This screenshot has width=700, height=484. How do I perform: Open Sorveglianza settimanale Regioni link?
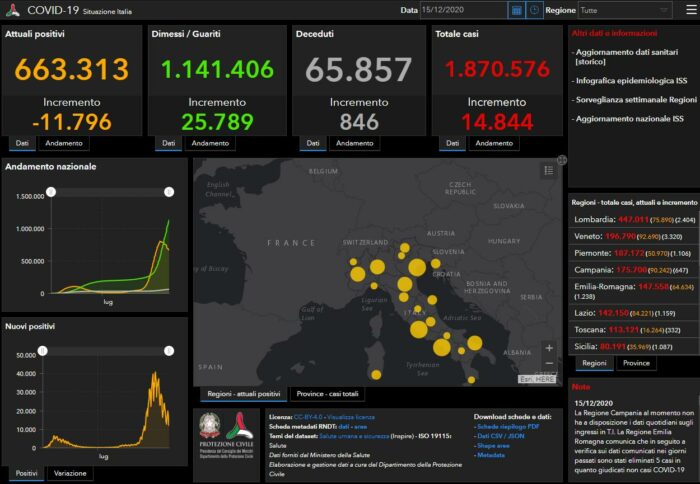(x=633, y=99)
